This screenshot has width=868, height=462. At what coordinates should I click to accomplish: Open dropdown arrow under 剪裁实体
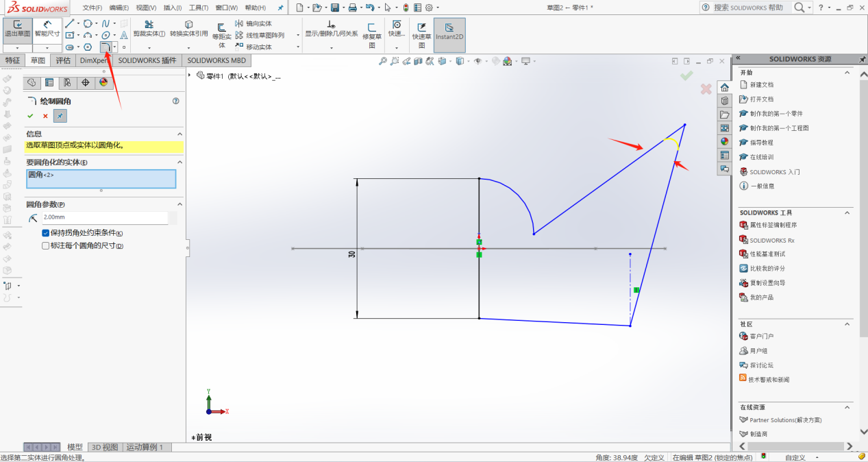click(x=149, y=47)
